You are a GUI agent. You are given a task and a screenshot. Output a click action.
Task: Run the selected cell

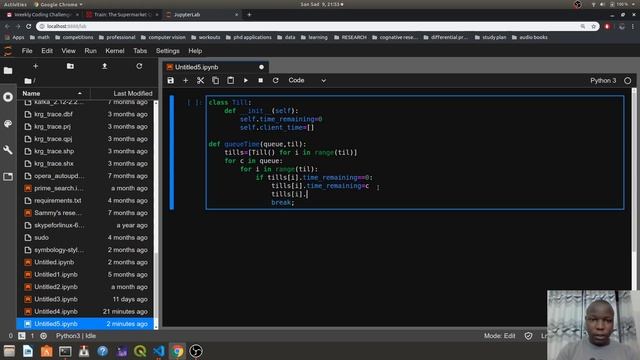point(246,80)
